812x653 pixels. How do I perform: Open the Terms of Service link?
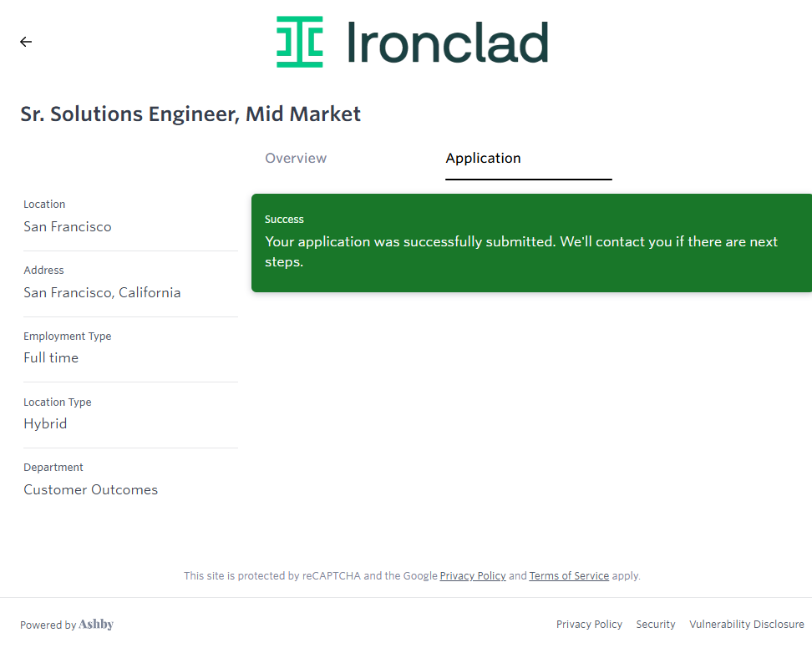pos(569,576)
